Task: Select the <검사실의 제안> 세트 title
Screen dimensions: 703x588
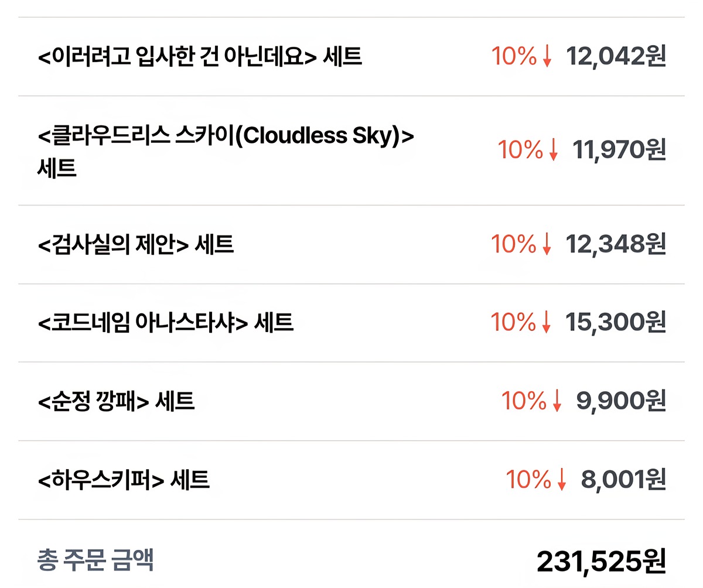Action: [x=135, y=244]
